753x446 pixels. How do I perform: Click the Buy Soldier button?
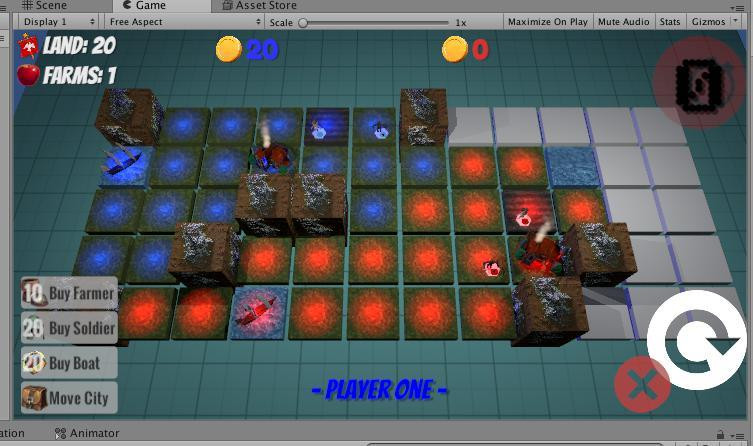tap(69, 328)
